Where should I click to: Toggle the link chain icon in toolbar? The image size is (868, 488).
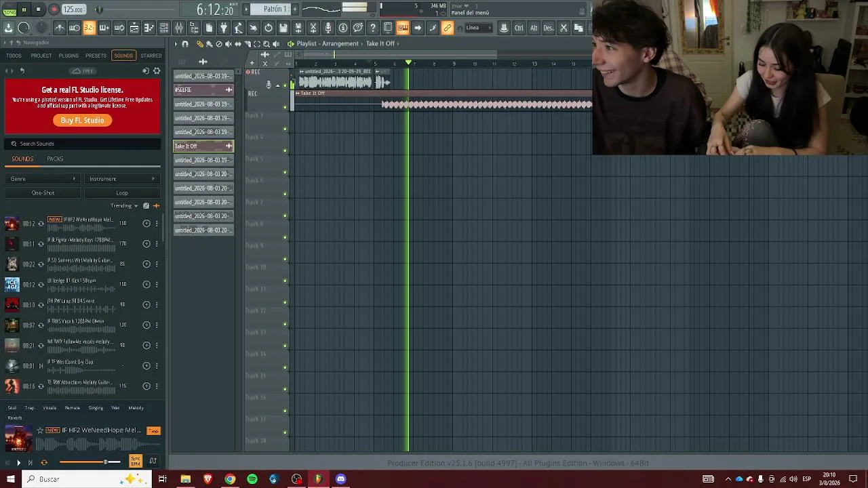448,28
